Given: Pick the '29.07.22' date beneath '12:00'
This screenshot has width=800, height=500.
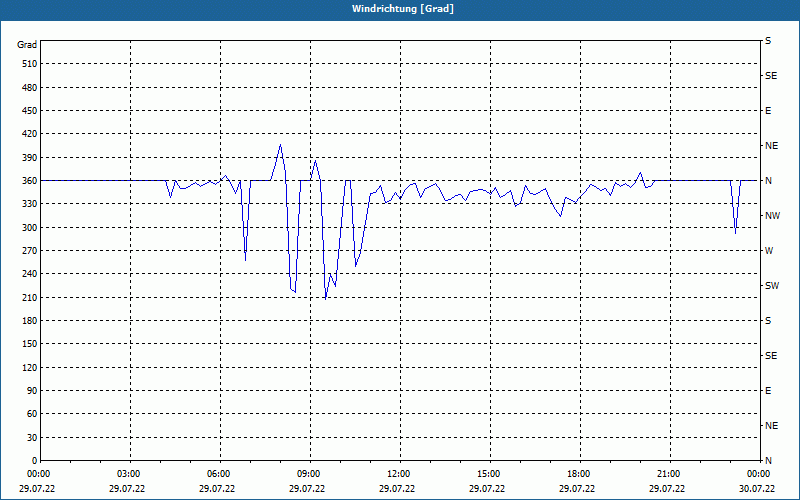Looking at the screenshot, I should coord(397,489).
